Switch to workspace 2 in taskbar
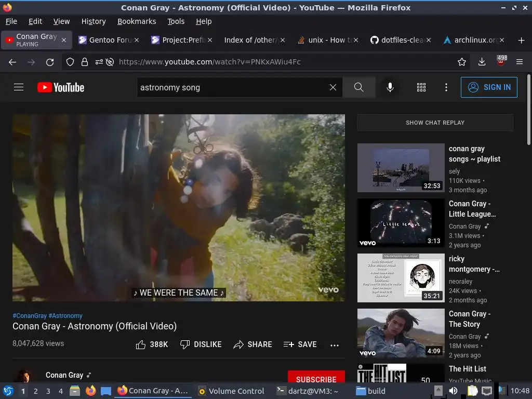This screenshot has width=532, height=399. 36,391
